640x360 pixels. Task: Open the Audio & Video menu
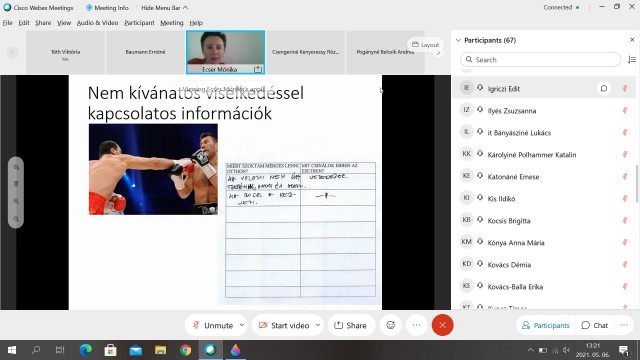tap(98, 23)
